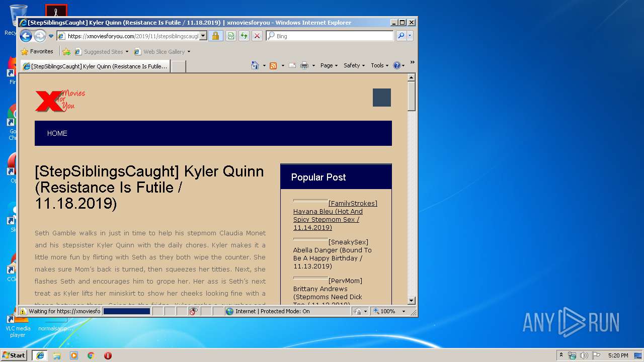Click the page scrollbar down arrow
Screen dimensions: 644x362
pyautogui.click(x=412, y=301)
